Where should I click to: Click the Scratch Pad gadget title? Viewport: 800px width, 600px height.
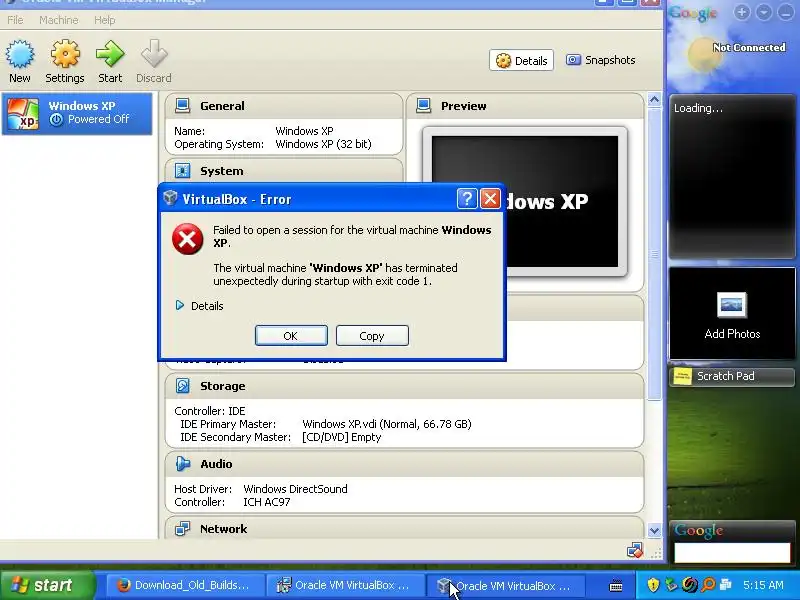pyautogui.click(x=726, y=376)
